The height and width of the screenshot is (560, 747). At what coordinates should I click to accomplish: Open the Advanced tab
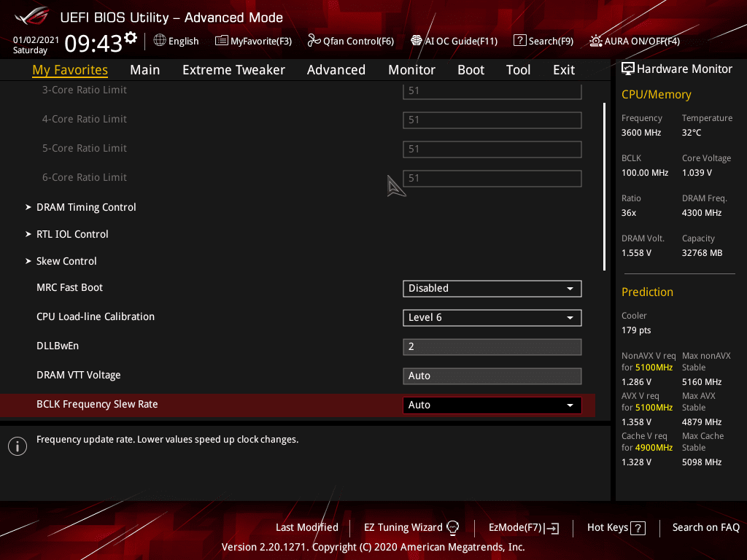[336, 70]
